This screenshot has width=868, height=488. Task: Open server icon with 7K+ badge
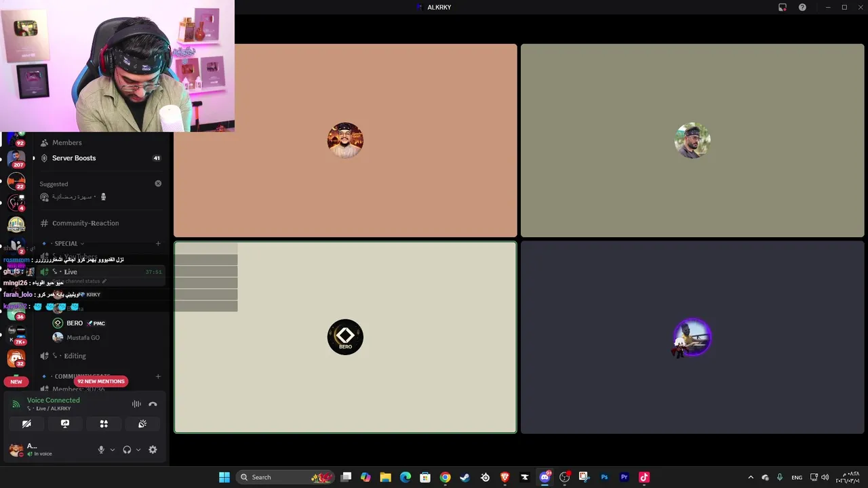[x=16, y=334]
